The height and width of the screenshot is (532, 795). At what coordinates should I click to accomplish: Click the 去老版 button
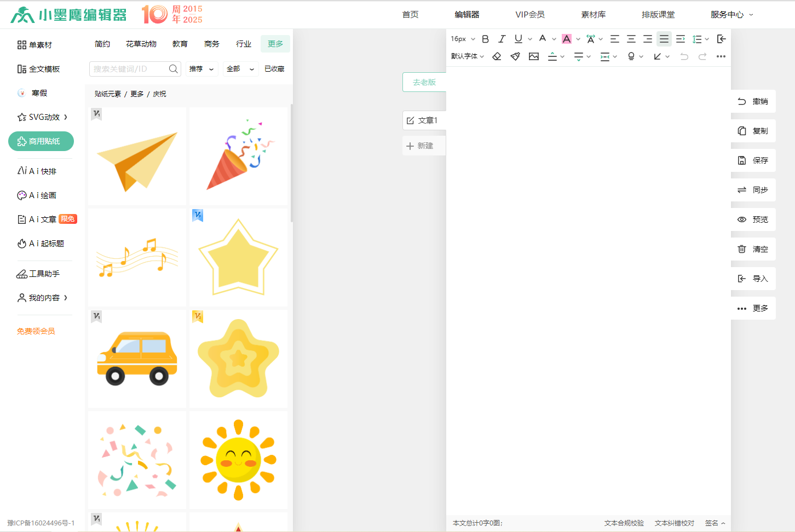[424, 82]
